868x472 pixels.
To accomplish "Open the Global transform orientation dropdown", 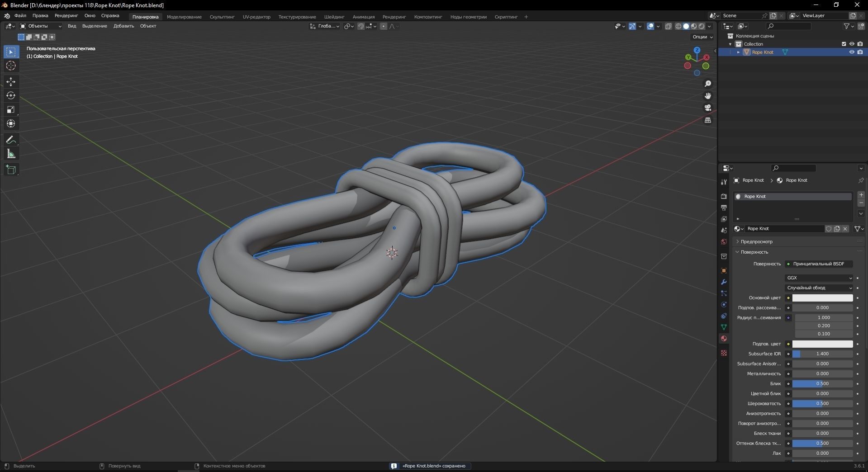I will (x=325, y=26).
